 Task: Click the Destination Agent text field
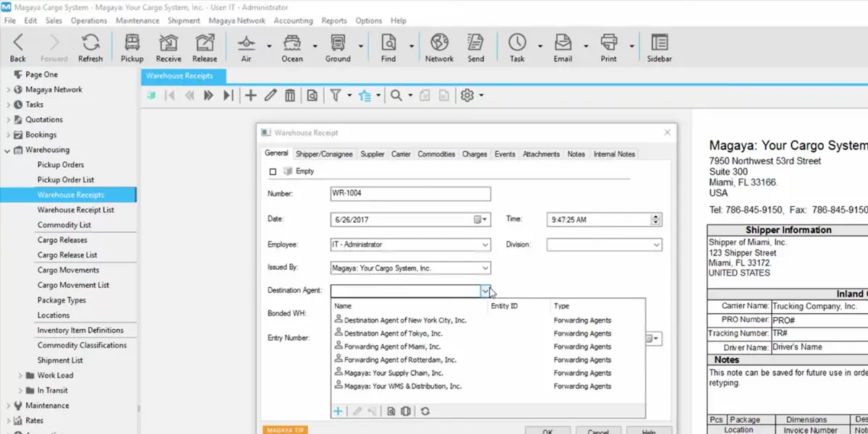405,290
